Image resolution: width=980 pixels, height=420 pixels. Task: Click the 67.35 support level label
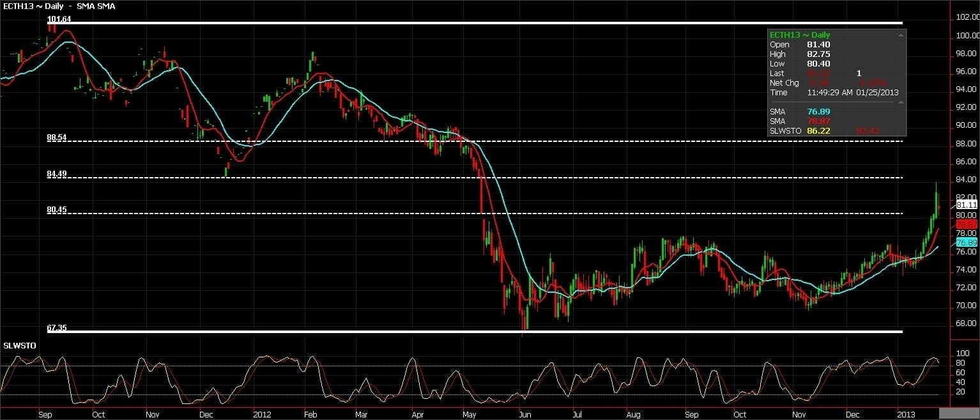(x=57, y=328)
